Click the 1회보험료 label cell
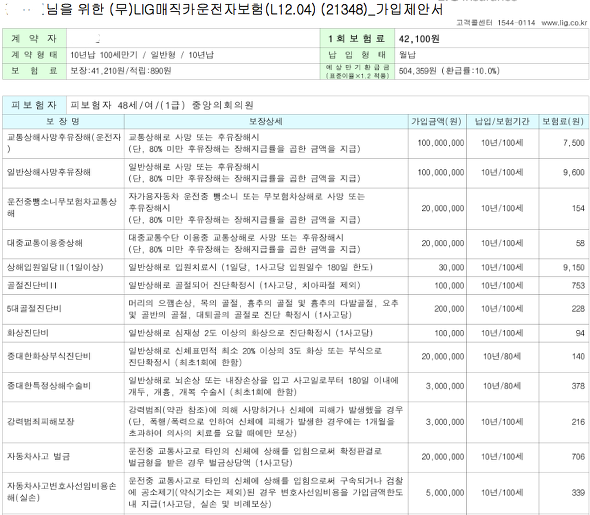590x515 pixels. pos(357,38)
